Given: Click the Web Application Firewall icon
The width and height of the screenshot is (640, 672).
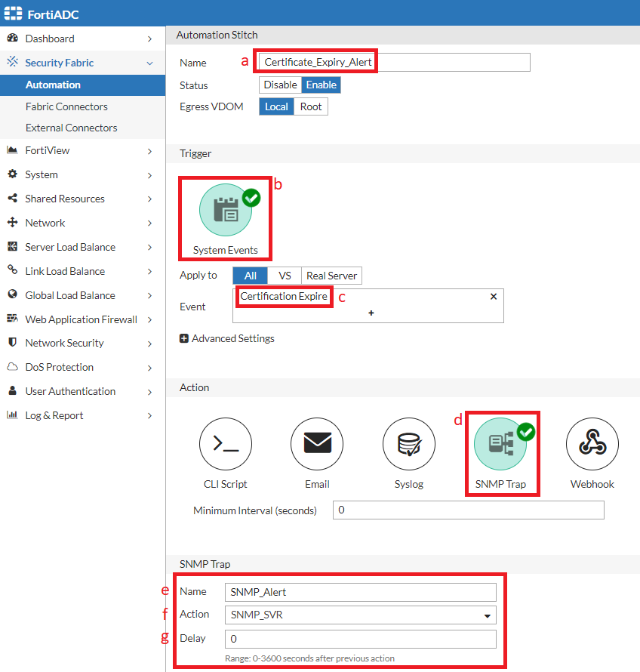Looking at the screenshot, I should (x=12, y=319).
